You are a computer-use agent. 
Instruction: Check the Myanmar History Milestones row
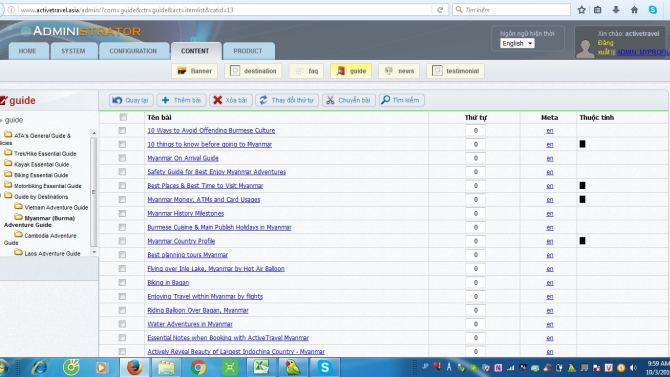pyautogui.click(x=122, y=213)
